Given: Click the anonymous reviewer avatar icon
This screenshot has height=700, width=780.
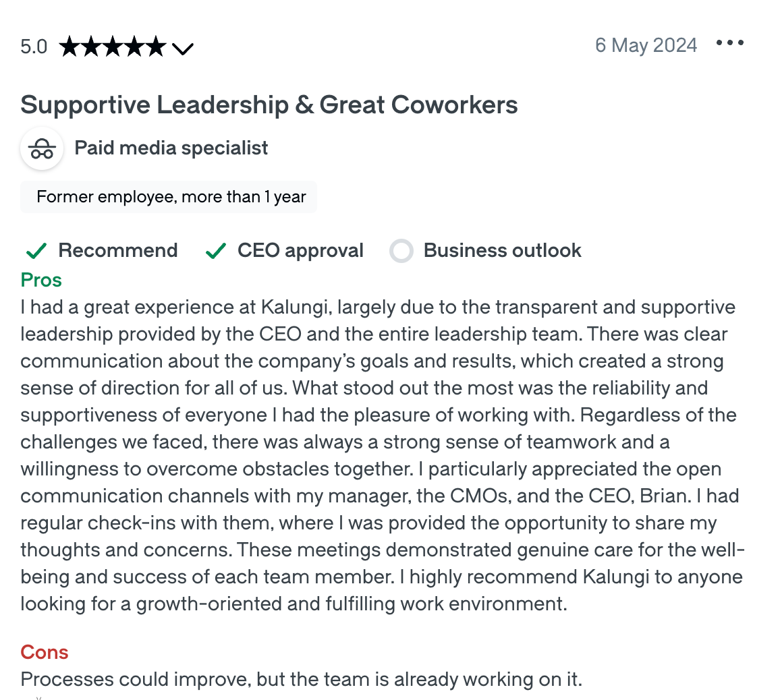Looking at the screenshot, I should [42, 148].
